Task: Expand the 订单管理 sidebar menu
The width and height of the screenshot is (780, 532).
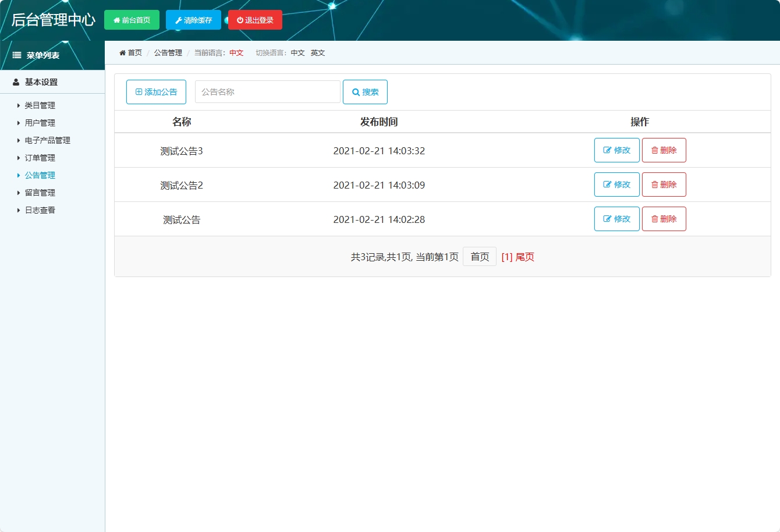Action: 40,158
